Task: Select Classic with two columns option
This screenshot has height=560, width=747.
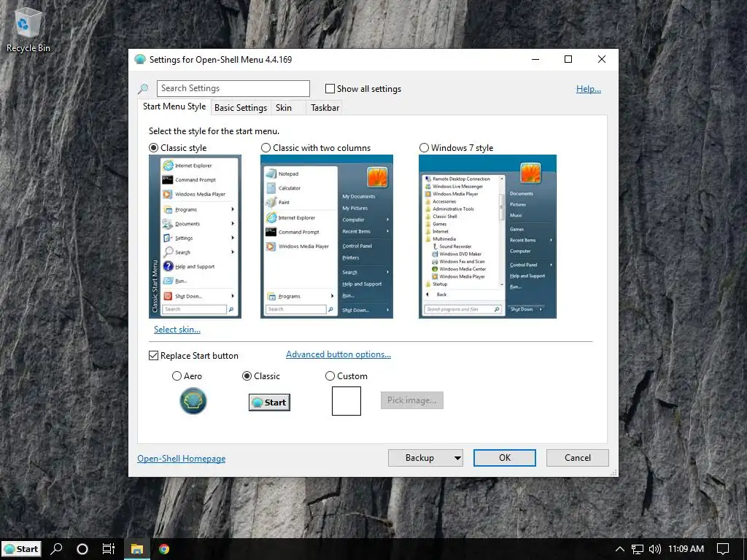Action: 266,147
